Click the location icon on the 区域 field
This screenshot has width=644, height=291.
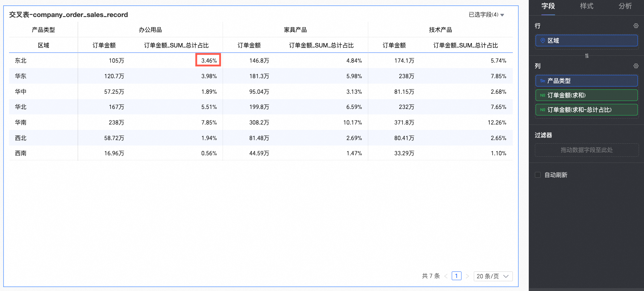point(542,41)
